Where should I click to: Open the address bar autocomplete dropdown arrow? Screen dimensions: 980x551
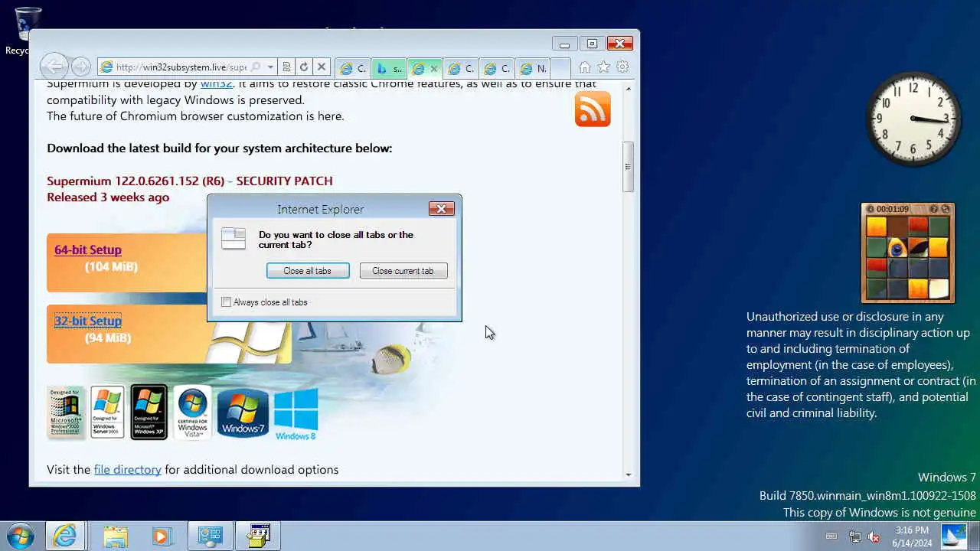(270, 67)
